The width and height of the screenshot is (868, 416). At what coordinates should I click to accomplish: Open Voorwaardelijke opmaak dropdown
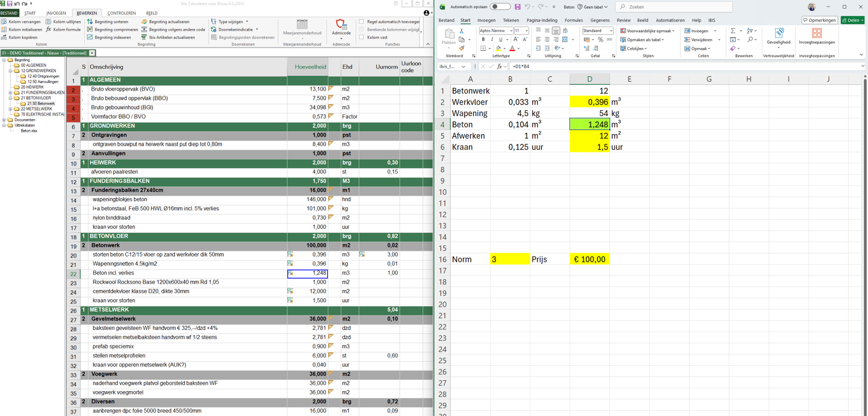[647, 31]
